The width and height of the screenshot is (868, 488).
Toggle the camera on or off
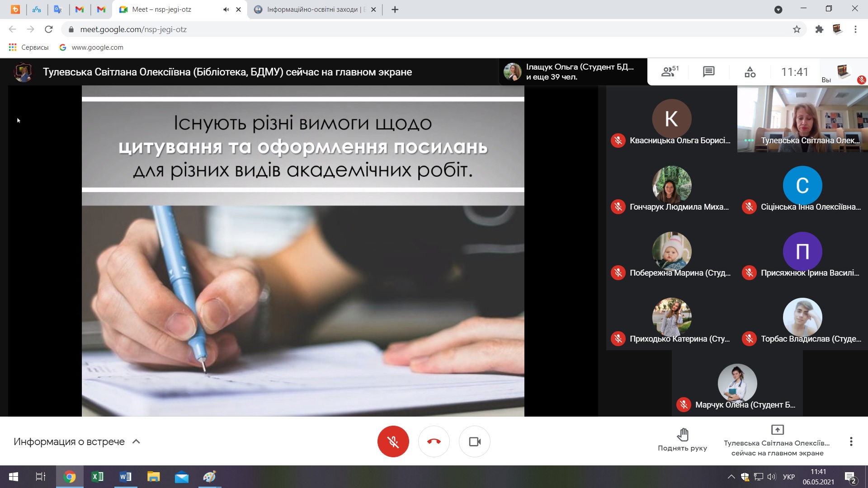(x=474, y=441)
